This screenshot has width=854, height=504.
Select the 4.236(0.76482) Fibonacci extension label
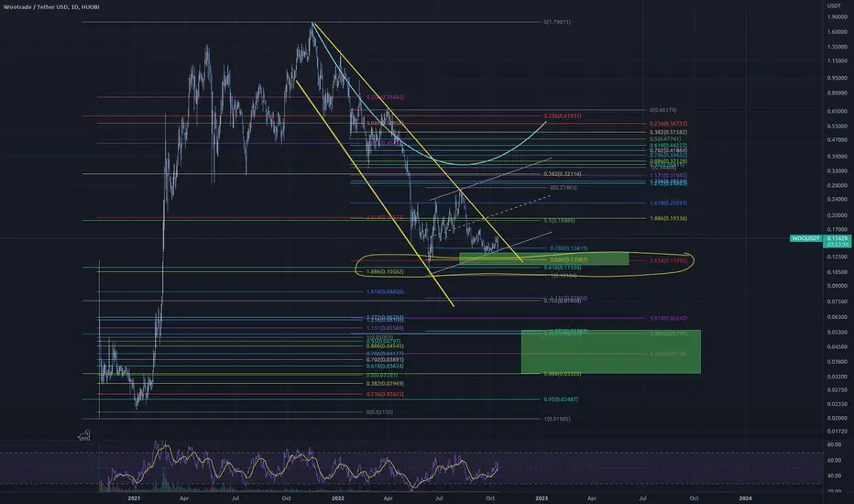coord(385,97)
